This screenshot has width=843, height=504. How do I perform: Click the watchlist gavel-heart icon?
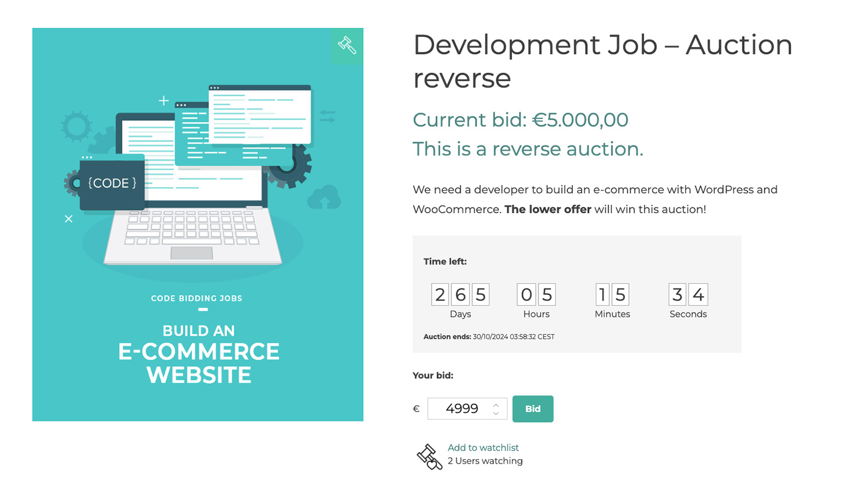[429, 456]
